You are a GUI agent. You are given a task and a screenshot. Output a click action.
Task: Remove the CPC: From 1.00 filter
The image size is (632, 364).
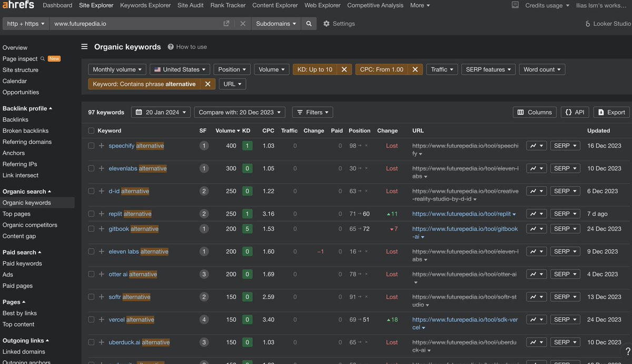pyautogui.click(x=415, y=70)
